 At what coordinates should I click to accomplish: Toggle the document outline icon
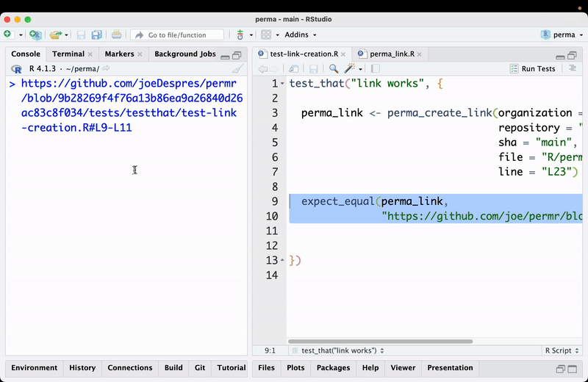(573, 68)
